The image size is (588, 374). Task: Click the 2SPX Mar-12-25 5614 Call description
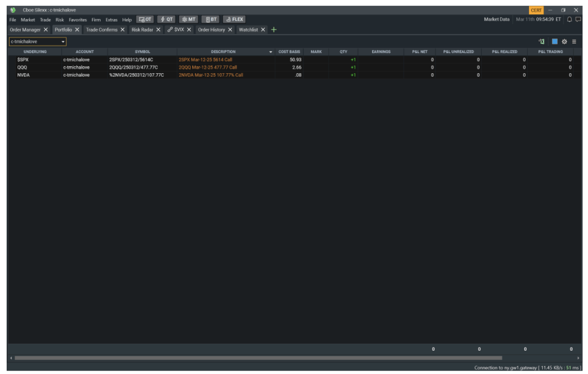click(205, 60)
